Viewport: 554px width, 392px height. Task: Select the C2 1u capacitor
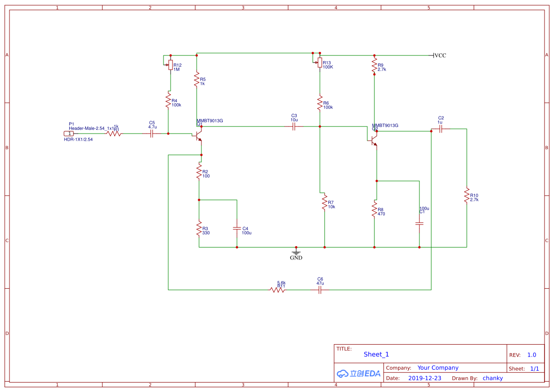point(441,129)
